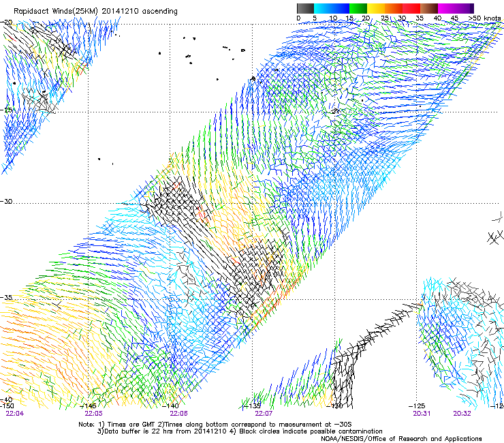Click the -140 longitude label
Viewport: 504px width, 443px height.
pyautogui.click(x=170, y=406)
